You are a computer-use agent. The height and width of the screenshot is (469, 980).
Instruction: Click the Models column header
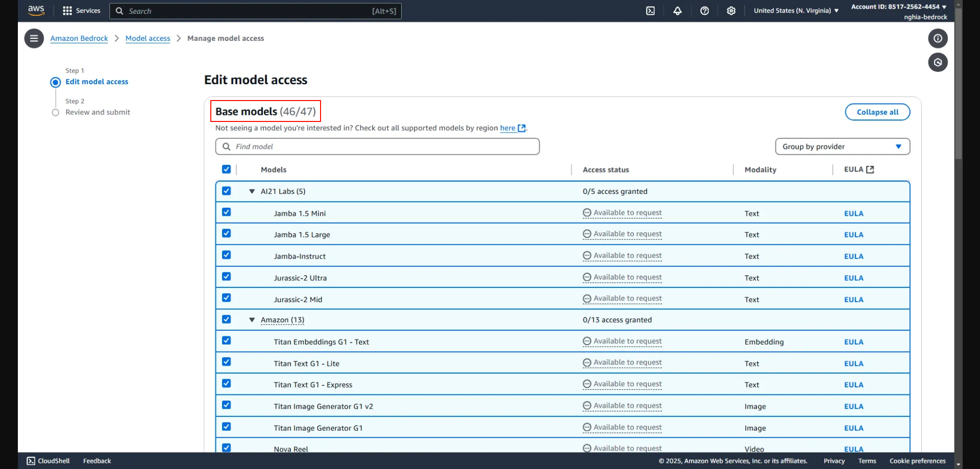[x=274, y=170]
